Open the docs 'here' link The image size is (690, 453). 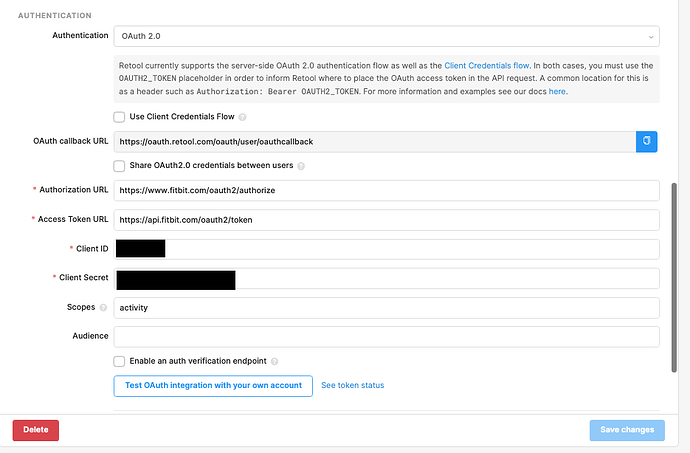557,92
